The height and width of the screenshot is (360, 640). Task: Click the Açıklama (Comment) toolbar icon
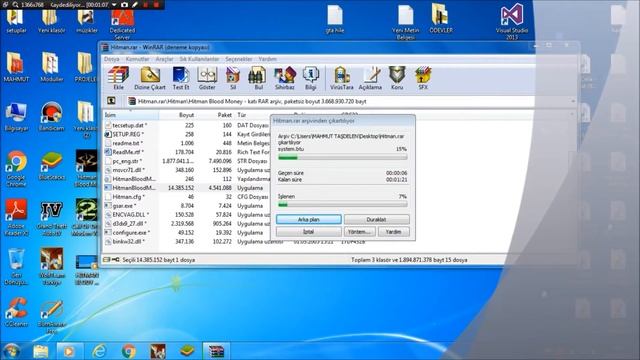tap(370, 78)
